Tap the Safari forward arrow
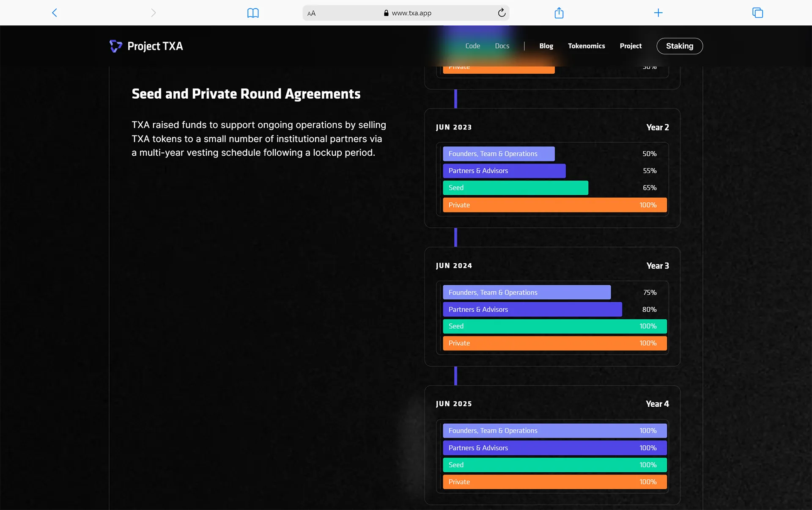The image size is (812, 510). 153,13
